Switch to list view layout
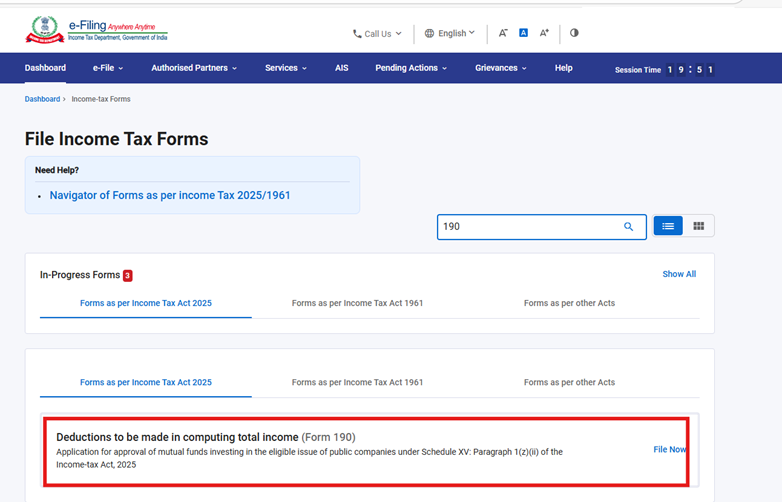This screenshot has width=782, height=502. (x=668, y=227)
